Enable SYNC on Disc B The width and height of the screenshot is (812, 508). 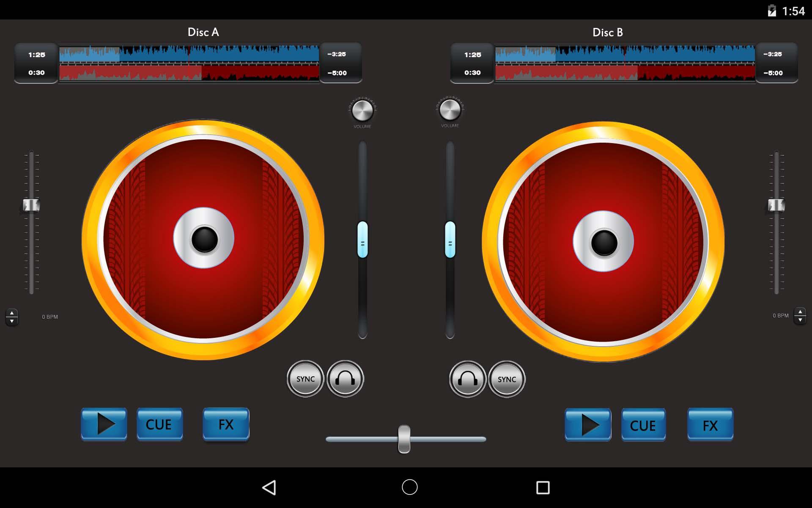tap(507, 379)
